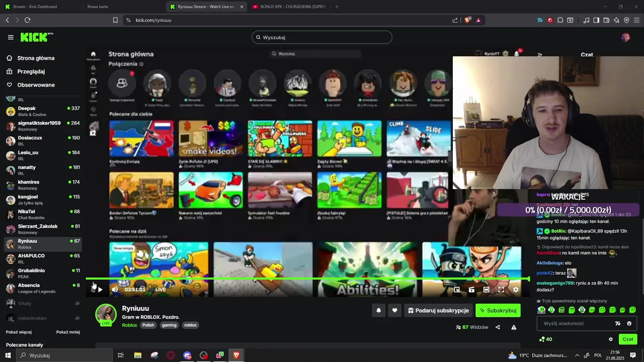The height and width of the screenshot is (362, 644).
Task: Switch the player to theater mode
Action: (486, 290)
